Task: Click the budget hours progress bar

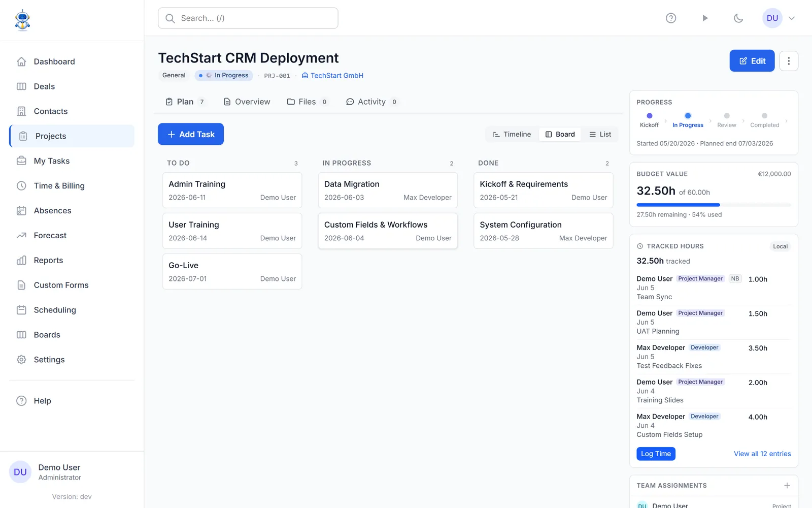Action: (714, 205)
